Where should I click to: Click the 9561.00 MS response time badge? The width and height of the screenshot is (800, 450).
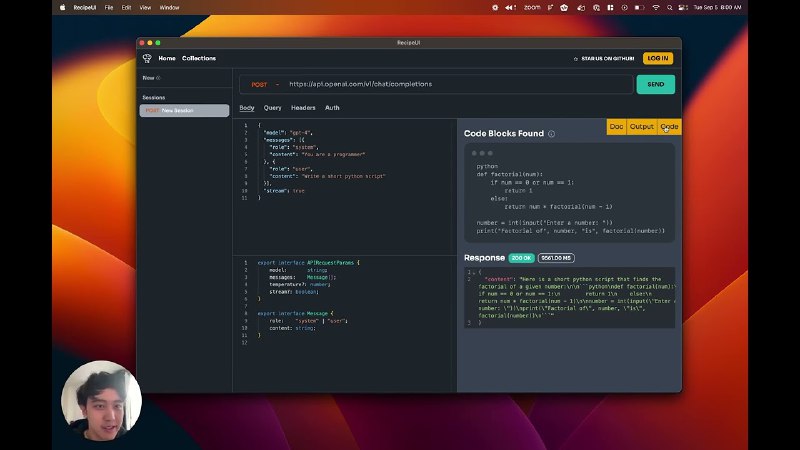point(556,258)
